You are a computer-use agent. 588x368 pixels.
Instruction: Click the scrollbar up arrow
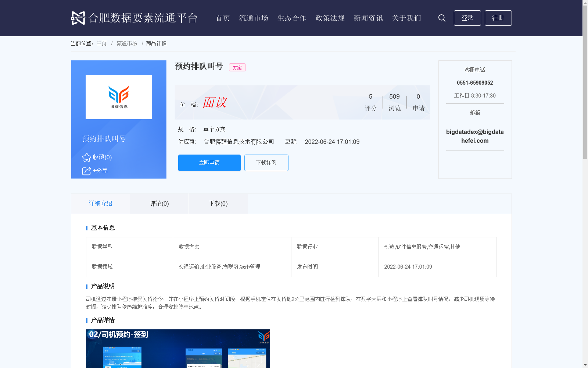click(585, 3)
